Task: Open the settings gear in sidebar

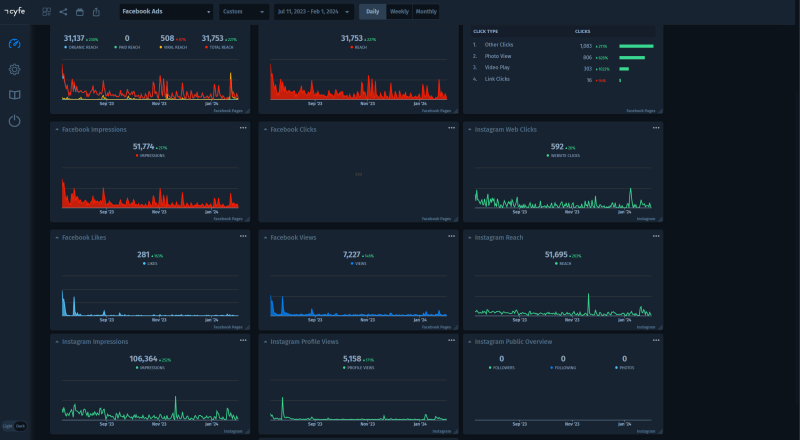Action: [x=14, y=69]
